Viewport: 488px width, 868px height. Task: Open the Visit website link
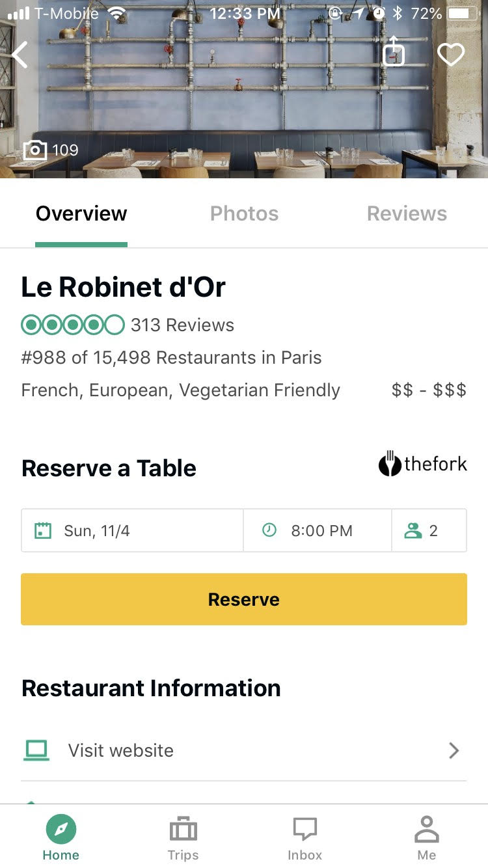click(x=121, y=751)
